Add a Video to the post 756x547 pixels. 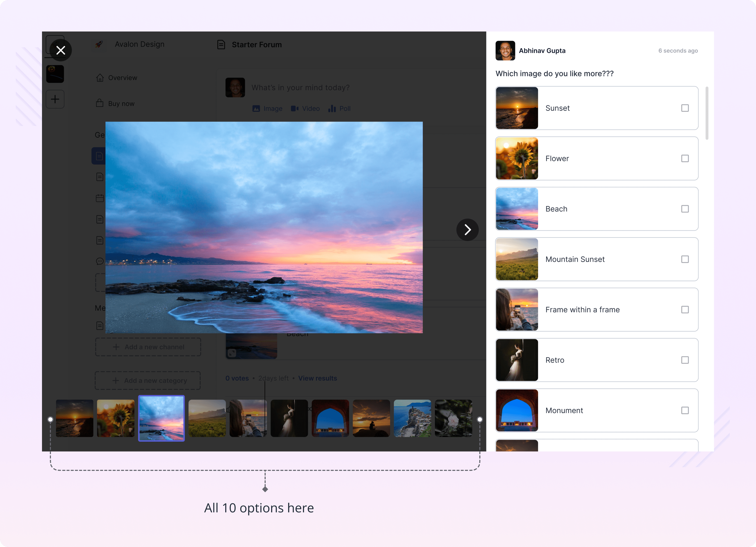coord(305,108)
